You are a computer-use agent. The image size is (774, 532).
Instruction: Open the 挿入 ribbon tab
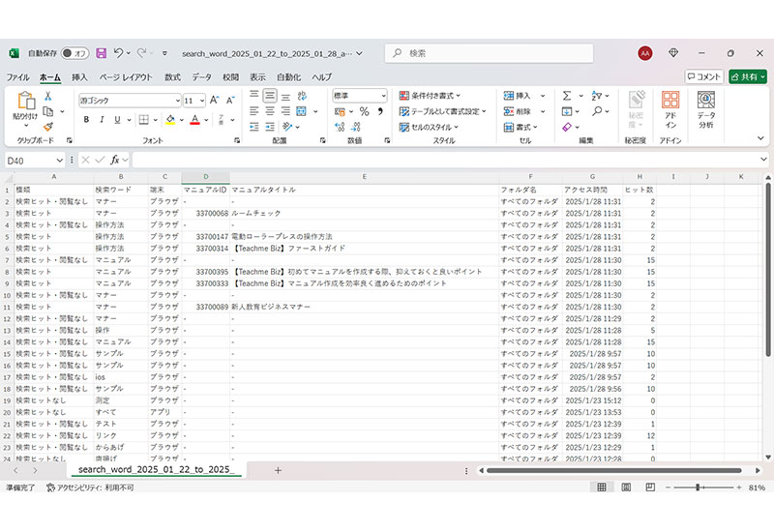79,76
